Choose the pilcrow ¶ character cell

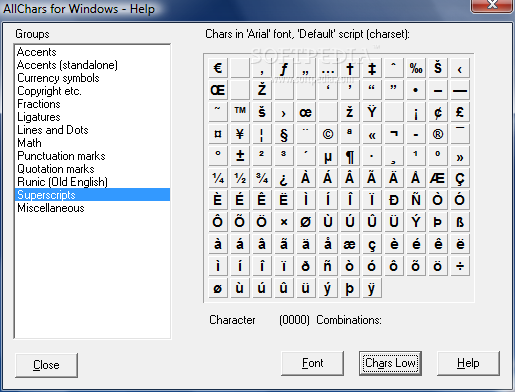350,156
